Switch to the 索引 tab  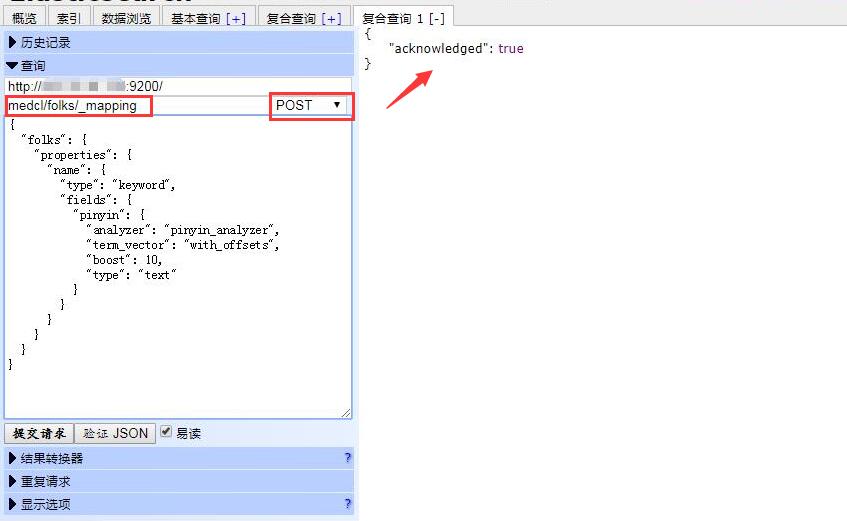tap(69, 18)
